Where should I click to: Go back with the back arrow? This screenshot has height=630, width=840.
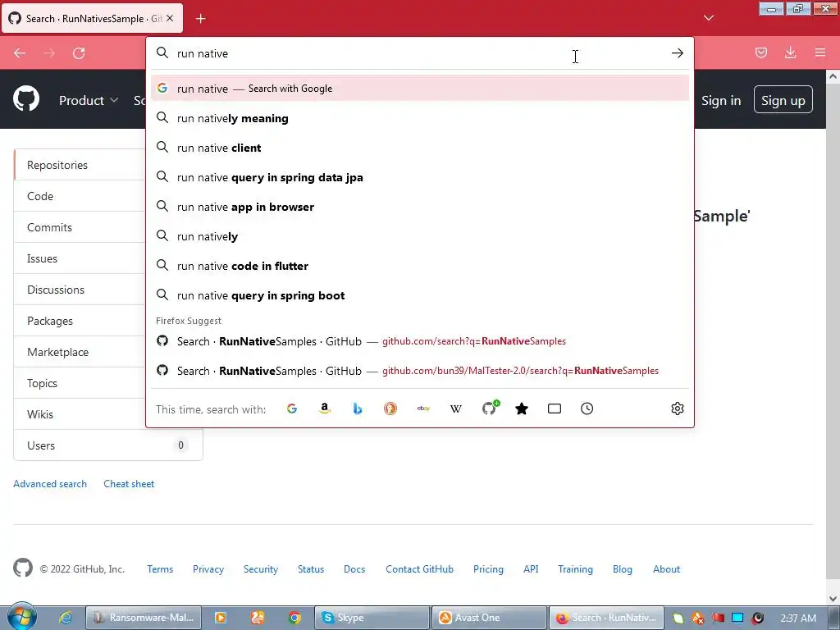pos(20,53)
